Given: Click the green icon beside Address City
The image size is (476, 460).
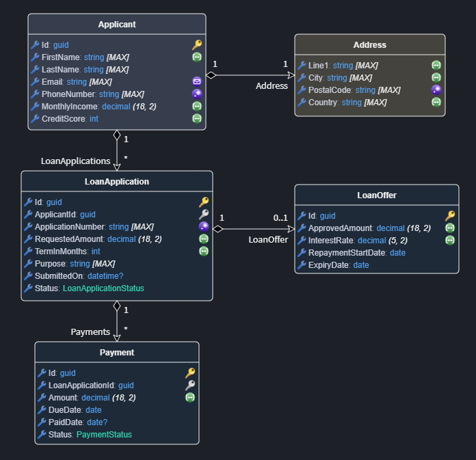Looking at the screenshot, I should (x=436, y=78).
